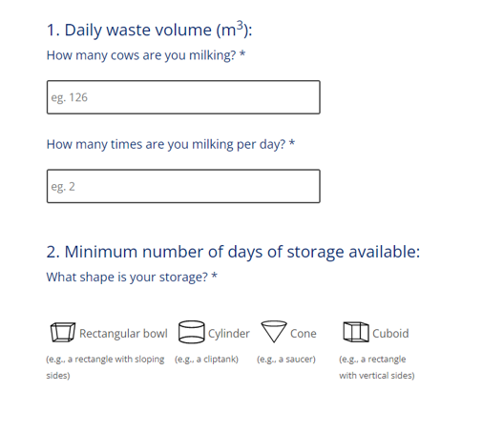Image resolution: width=504 pixels, height=432 pixels.
Task: Click the 'What shape is your storage?' label
Action: pos(127,278)
